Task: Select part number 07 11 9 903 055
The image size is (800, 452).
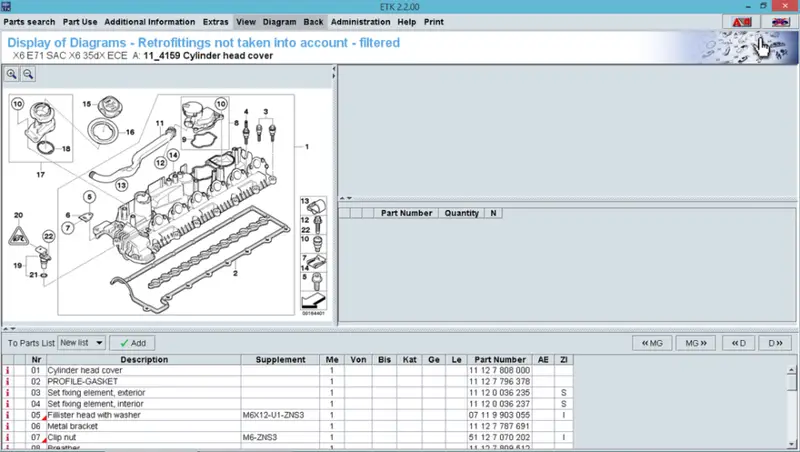Action: pos(499,415)
